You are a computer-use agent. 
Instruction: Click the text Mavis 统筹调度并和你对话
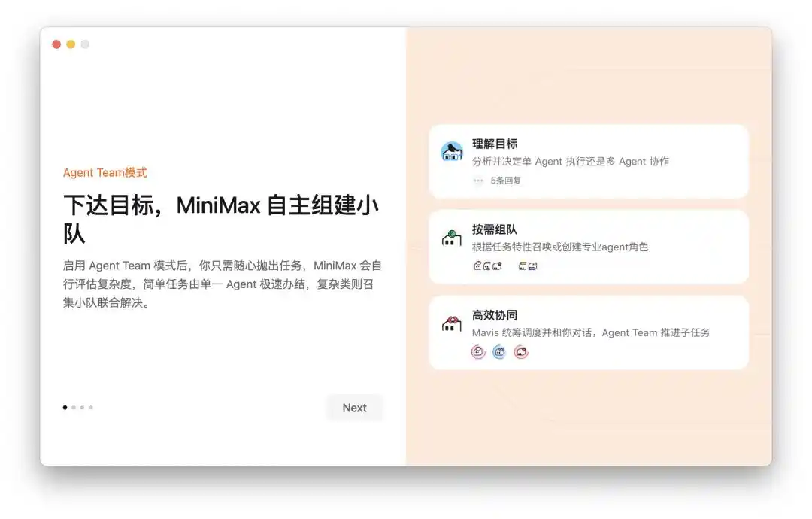pyautogui.click(x=532, y=332)
